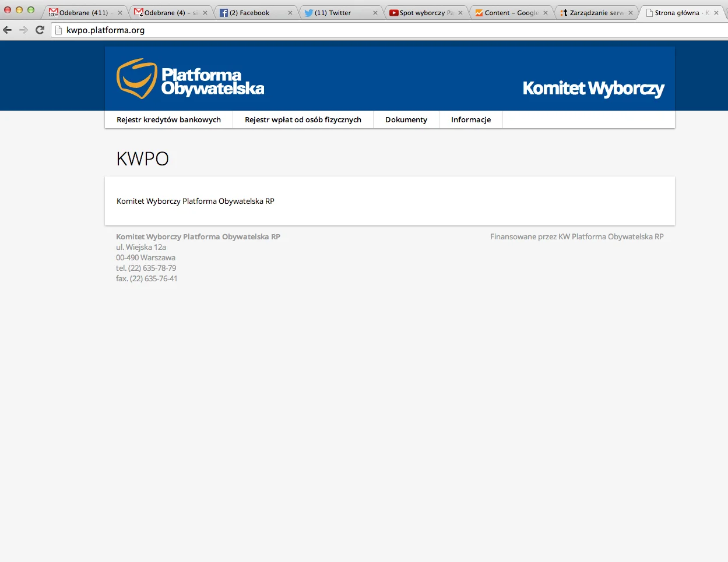728x562 pixels.
Task: Close the Odebrane (4) tab
Action: (x=205, y=12)
